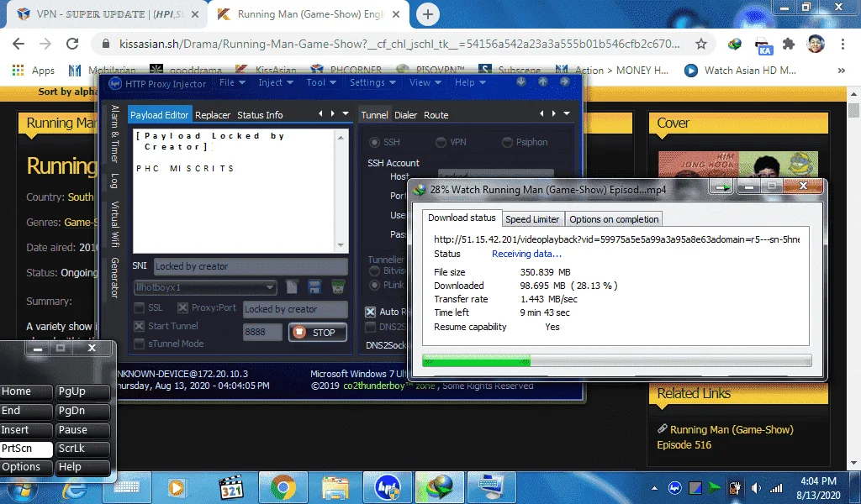Click the green arrow button in IDM title bar

click(722, 187)
